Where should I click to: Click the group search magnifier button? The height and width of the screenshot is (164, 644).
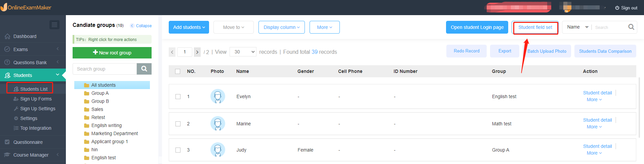click(144, 69)
